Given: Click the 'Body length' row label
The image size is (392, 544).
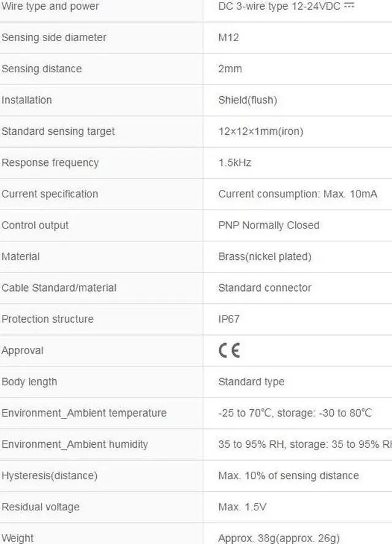Looking at the screenshot, I should [x=29, y=382].
